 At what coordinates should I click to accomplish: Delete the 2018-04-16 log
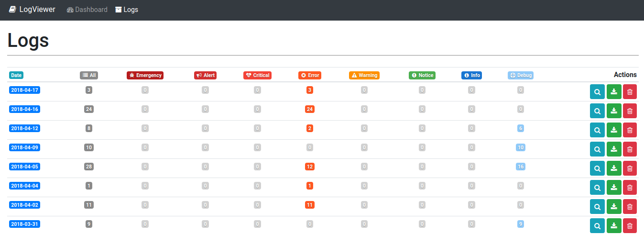point(630,111)
